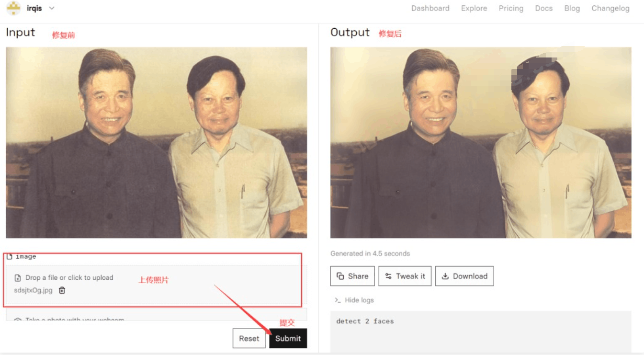Open the Docs link
644x355 pixels.
click(544, 8)
